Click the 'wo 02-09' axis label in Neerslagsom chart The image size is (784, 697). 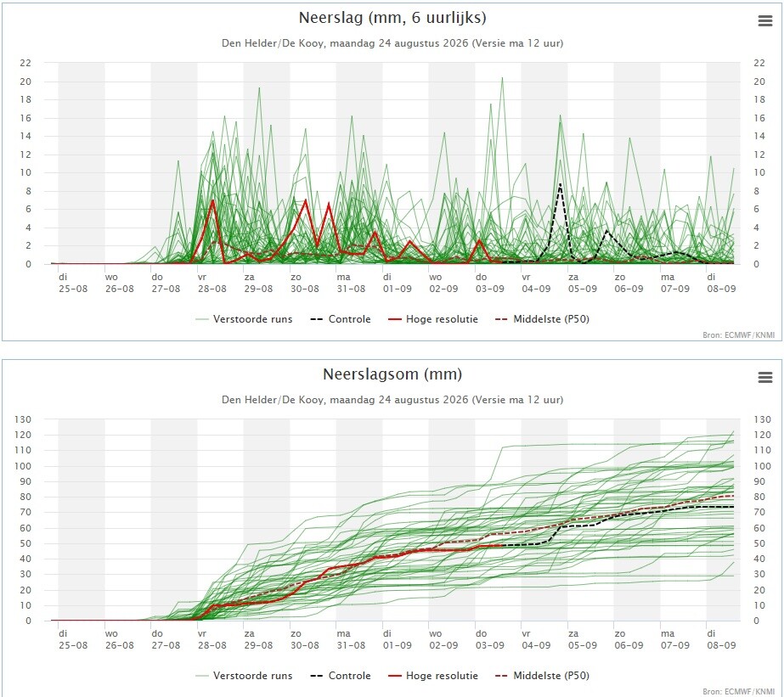tap(443, 639)
